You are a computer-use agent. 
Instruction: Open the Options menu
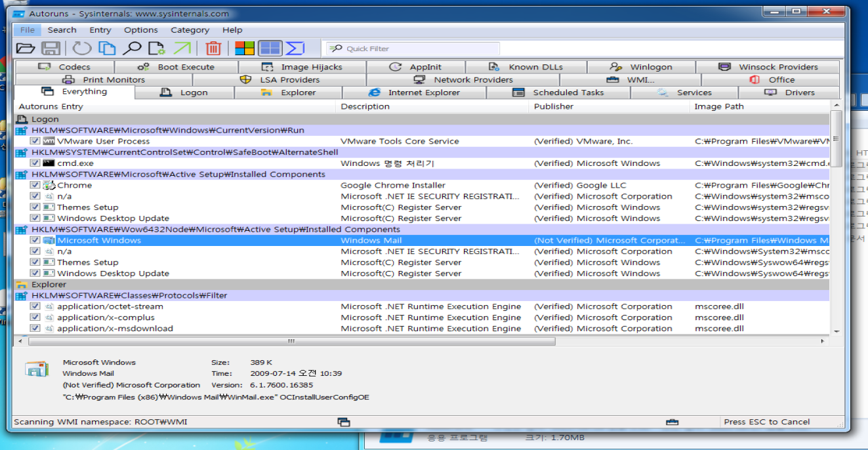pos(141,30)
